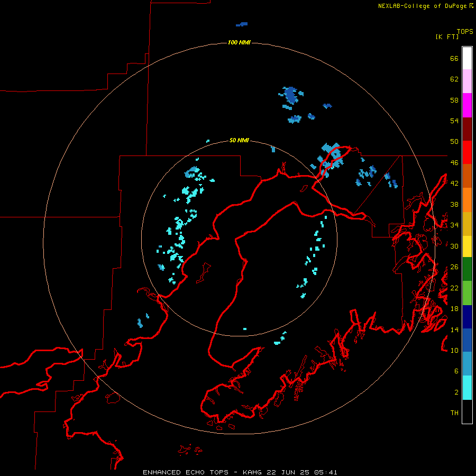
Task: Click the "6" legend value
Action: click(x=456, y=371)
